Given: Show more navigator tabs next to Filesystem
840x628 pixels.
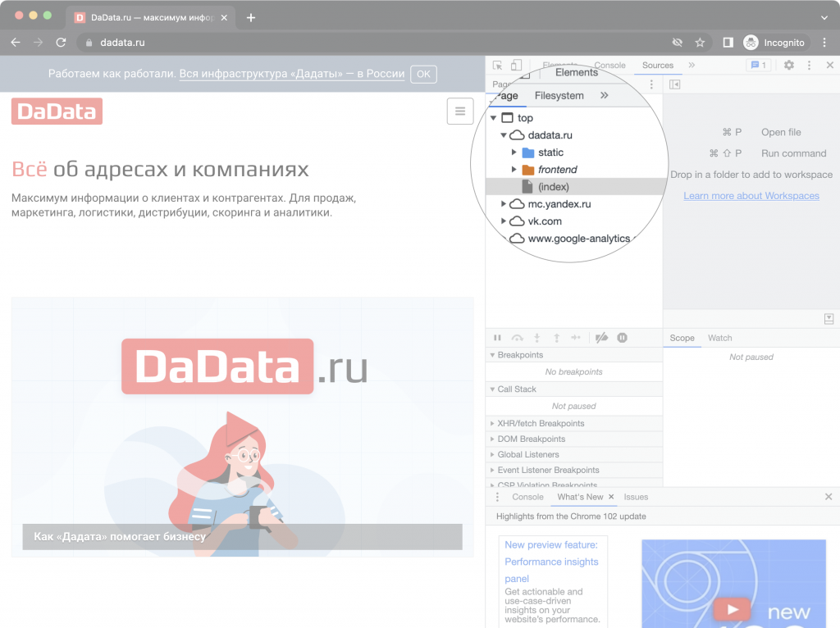Looking at the screenshot, I should pyautogui.click(x=605, y=95).
